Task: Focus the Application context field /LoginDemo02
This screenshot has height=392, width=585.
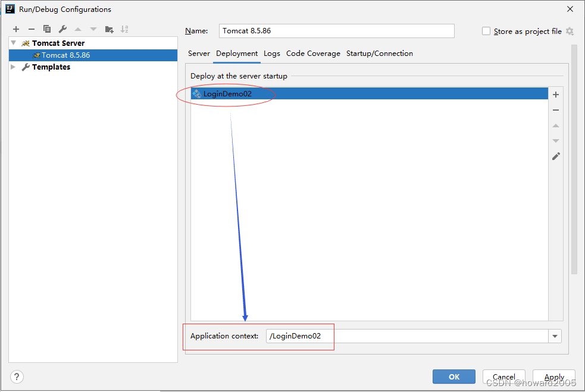Action: point(407,336)
